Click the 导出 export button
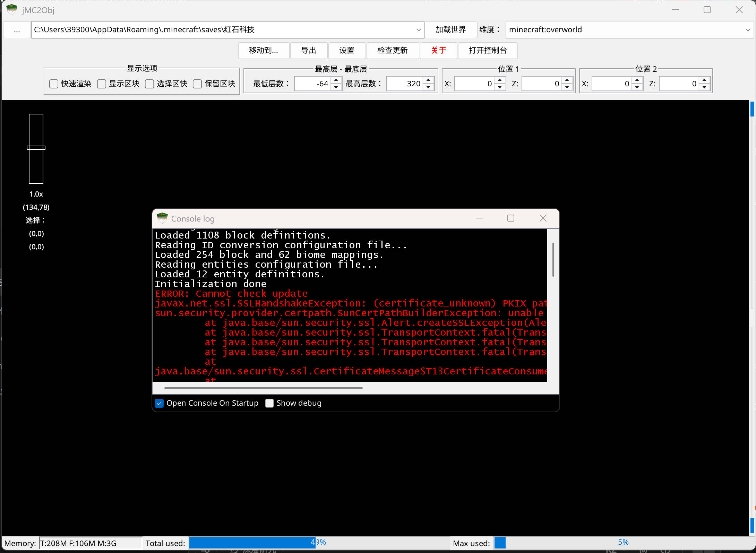 (x=308, y=51)
